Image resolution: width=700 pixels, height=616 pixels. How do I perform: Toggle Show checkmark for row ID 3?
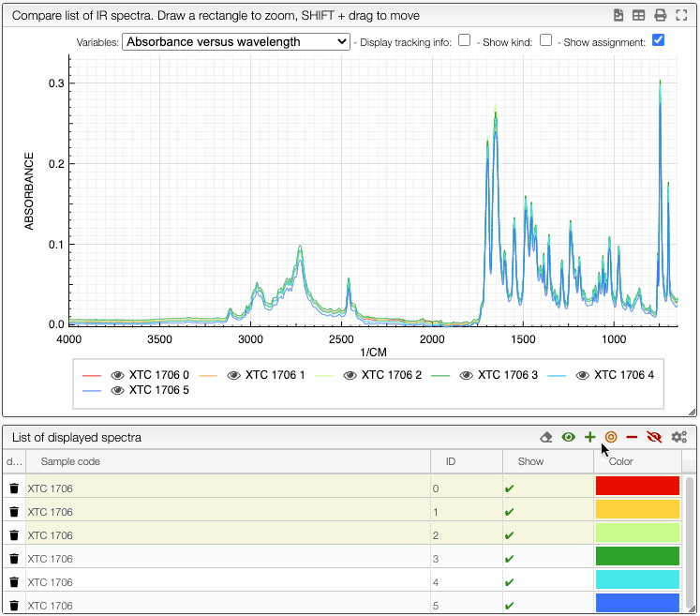tap(509, 559)
